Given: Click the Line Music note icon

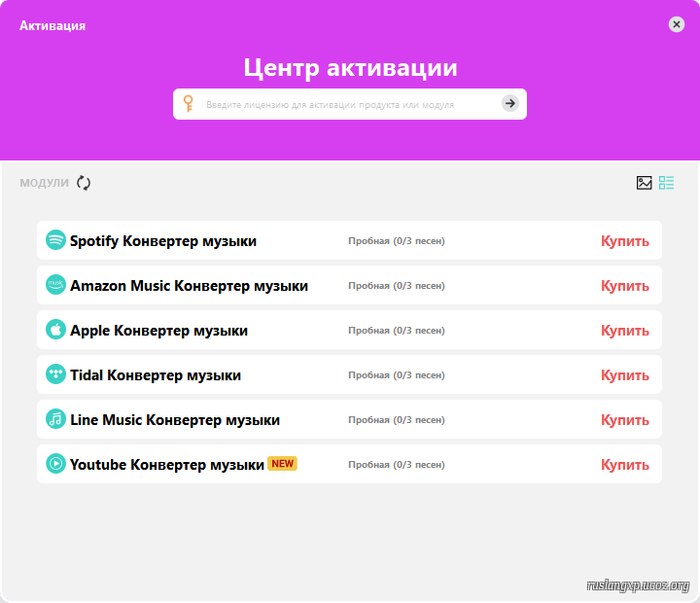Looking at the screenshot, I should pos(55,418).
